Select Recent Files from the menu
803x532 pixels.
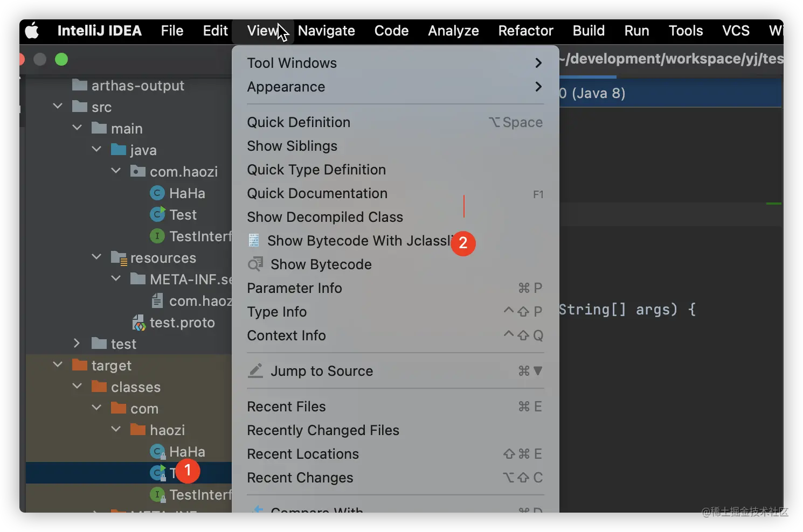point(286,407)
